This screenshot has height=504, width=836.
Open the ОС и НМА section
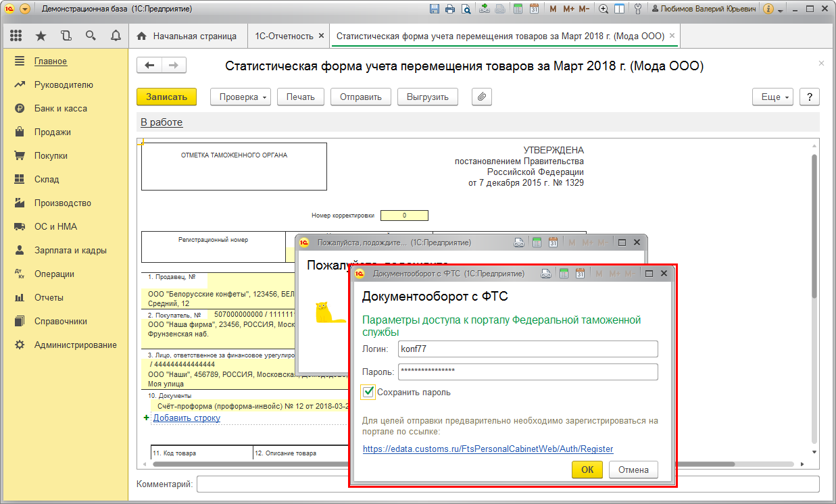click(x=55, y=227)
